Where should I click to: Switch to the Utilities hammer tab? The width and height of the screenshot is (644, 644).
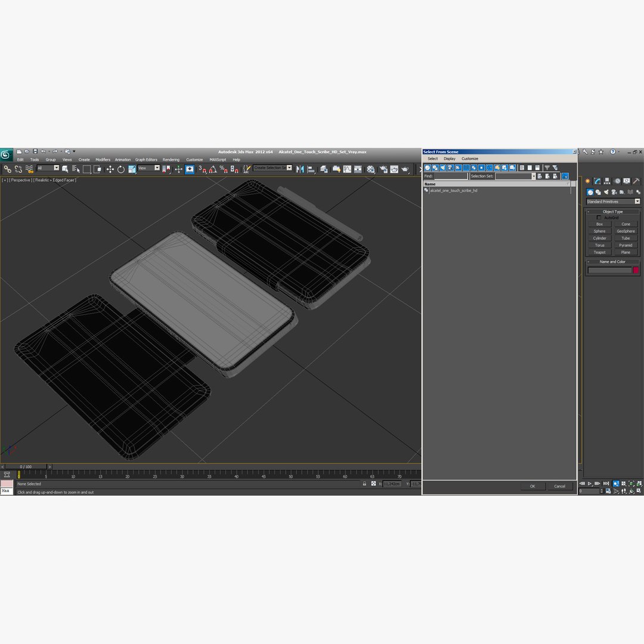(x=636, y=181)
